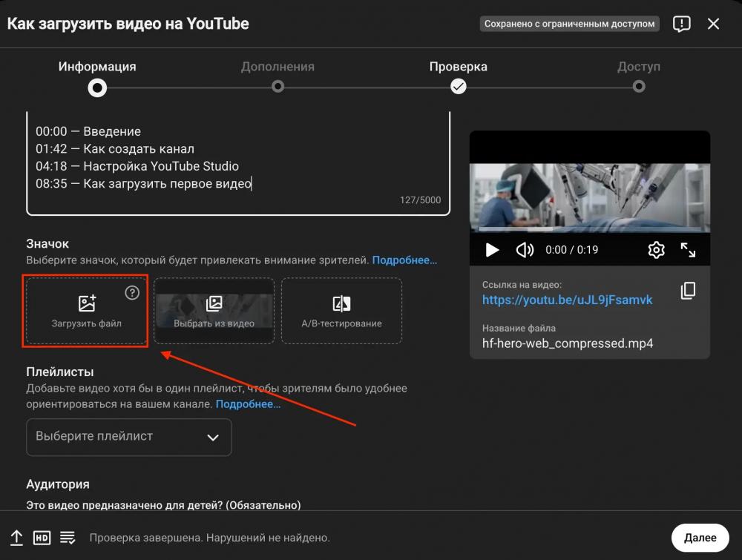This screenshot has height=560, width=742.
Task: Enter fullscreen in the preview player
Action: (688, 250)
